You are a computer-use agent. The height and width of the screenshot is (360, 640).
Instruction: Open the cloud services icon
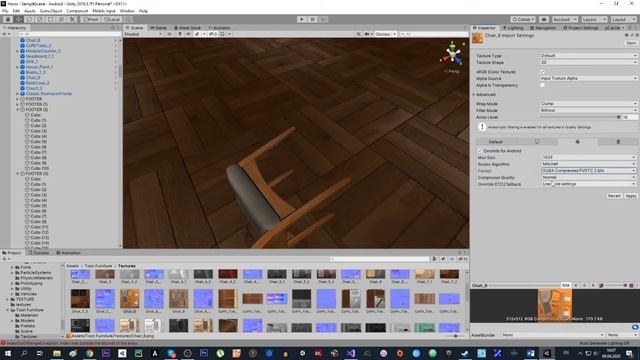(544, 19)
